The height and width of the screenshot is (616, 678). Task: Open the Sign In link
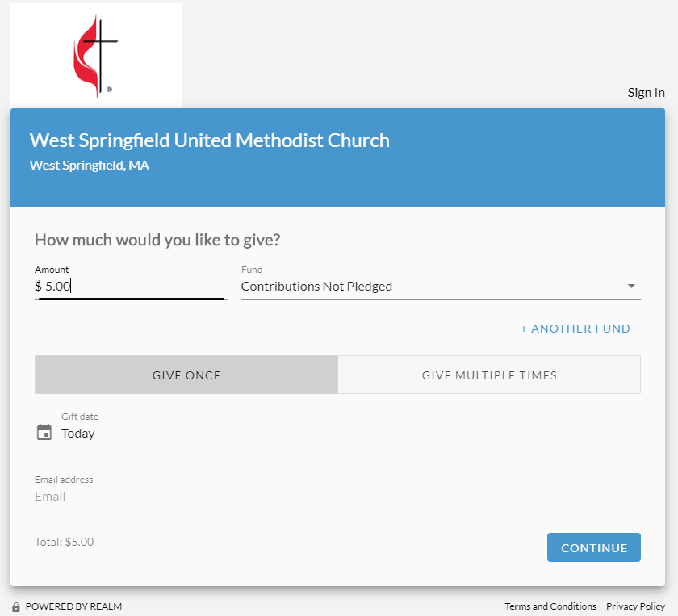pyautogui.click(x=646, y=93)
